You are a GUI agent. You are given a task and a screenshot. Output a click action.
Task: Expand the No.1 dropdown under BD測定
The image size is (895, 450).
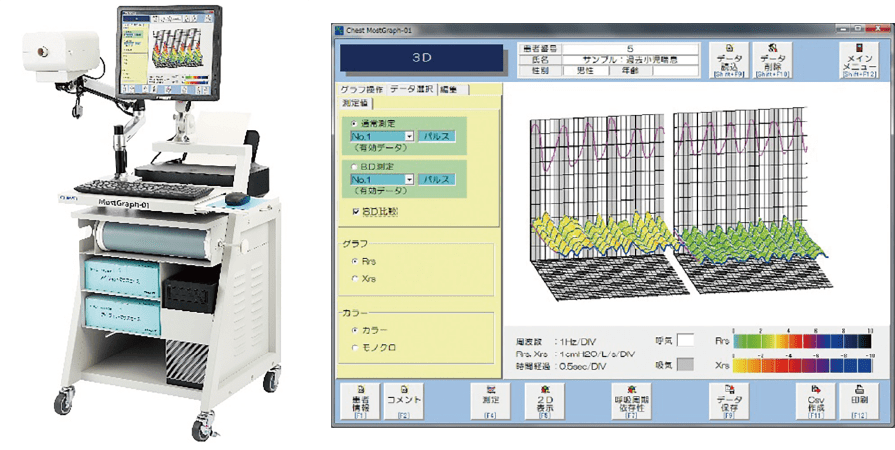click(x=409, y=180)
